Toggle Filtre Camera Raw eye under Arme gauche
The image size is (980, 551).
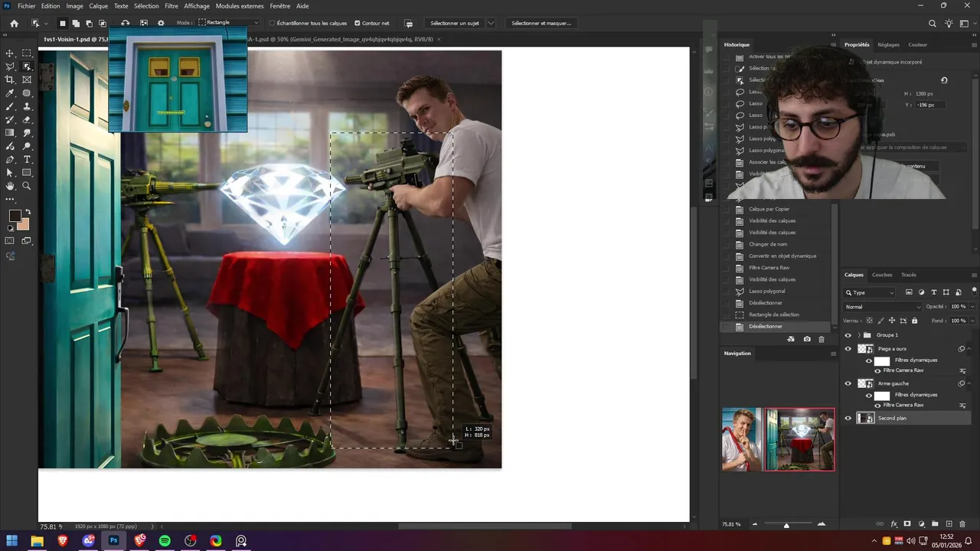[x=877, y=405]
